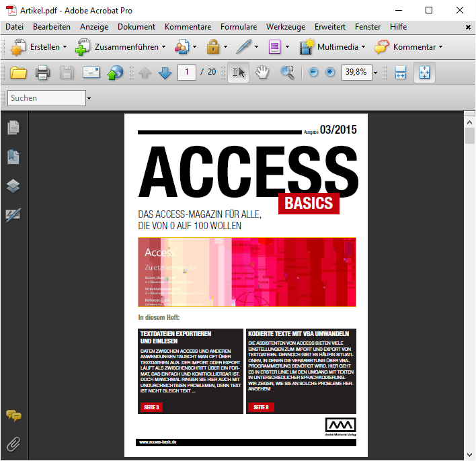Click the page number input field
This screenshot has width=476, height=461.
(x=187, y=73)
